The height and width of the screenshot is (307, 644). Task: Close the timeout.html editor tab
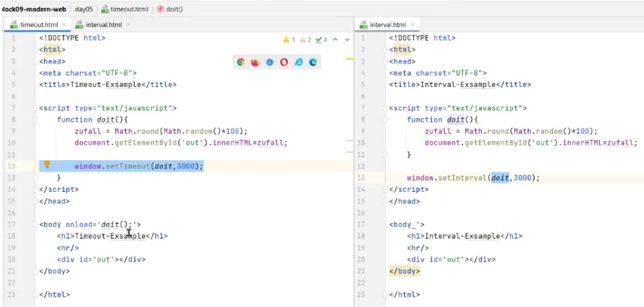pyautogui.click(x=64, y=25)
